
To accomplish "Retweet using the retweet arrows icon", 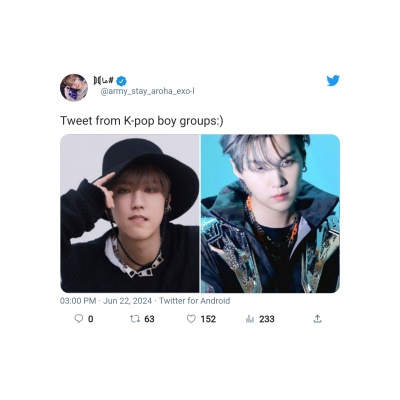I will tap(135, 319).
